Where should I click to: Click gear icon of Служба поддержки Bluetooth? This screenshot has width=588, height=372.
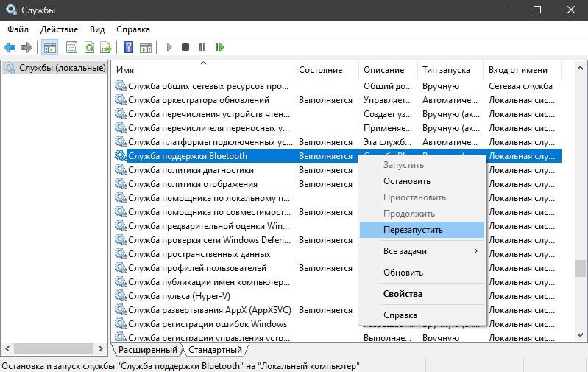121,155
